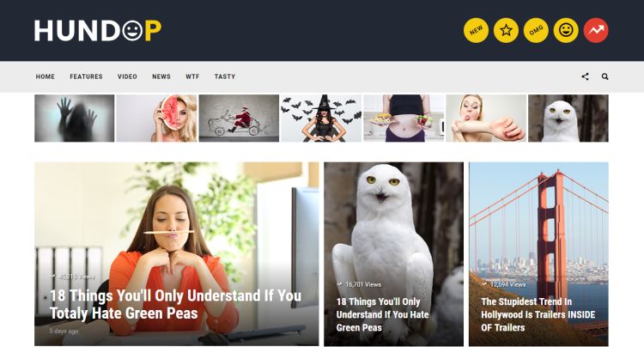
Task: Open the Totaly Hate Green Peas headline
Action: (175, 304)
